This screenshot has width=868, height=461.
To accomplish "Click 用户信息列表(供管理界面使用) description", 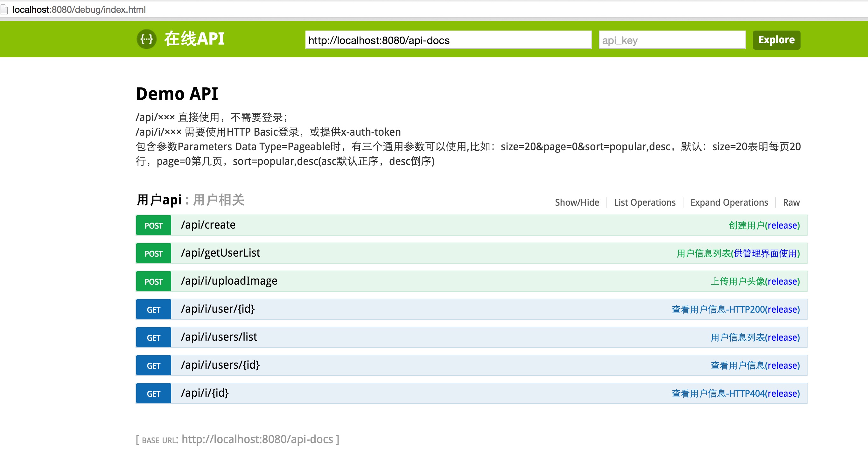I will [738, 253].
